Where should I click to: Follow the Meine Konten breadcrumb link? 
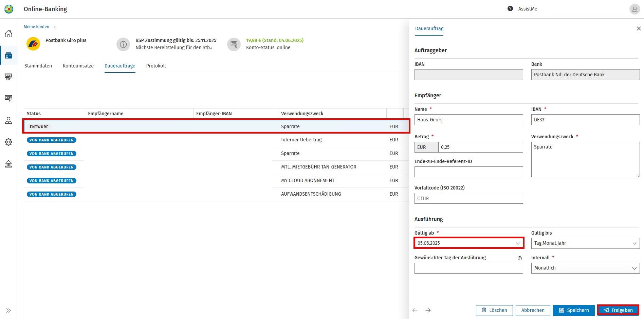click(x=36, y=27)
